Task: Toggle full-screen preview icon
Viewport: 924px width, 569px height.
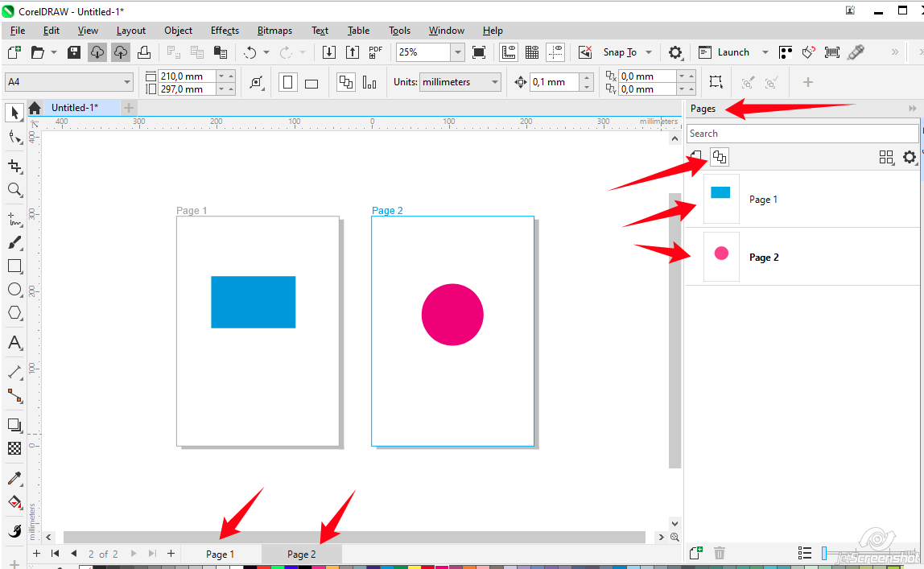Action: [479, 52]
